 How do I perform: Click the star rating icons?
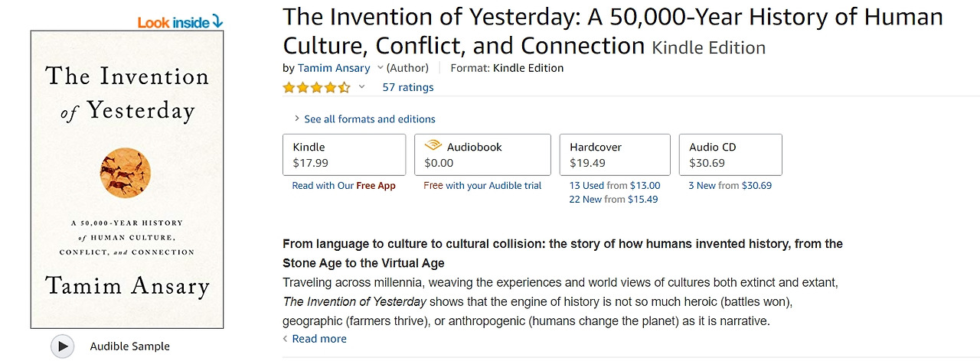coord(316,87)
